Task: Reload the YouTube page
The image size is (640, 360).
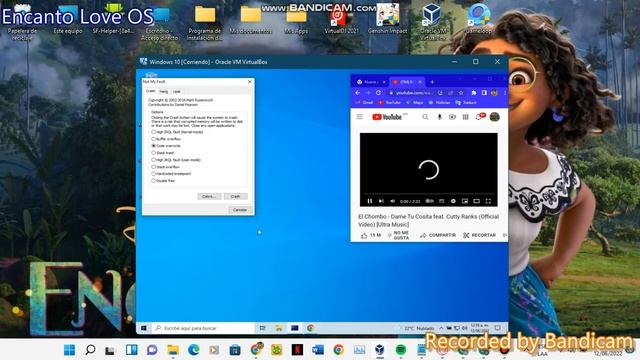Action: [378, 93]
